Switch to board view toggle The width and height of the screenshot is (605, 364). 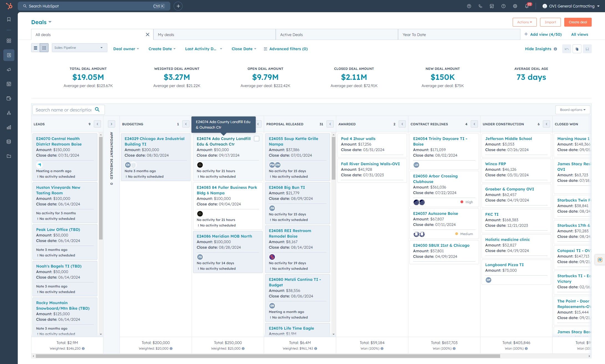tap(44, 48)
